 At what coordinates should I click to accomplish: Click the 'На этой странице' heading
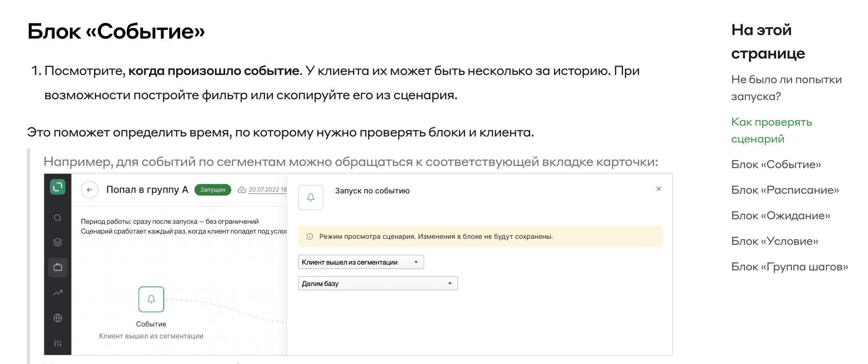click(x=768, y=42)
